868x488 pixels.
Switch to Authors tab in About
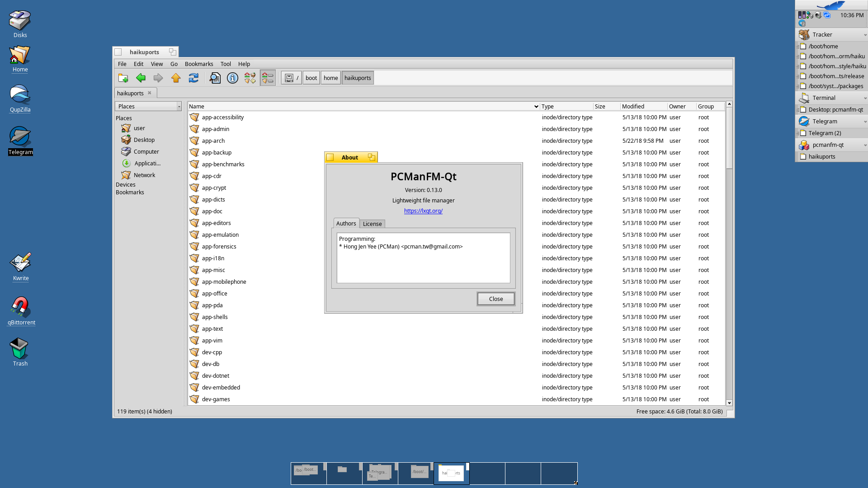(x=346, y=223)
